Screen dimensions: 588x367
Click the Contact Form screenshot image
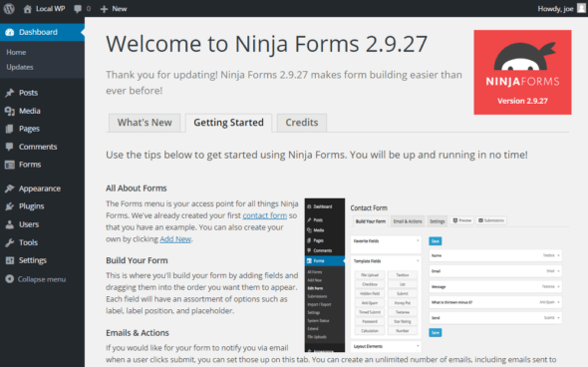tap(437, 275)
